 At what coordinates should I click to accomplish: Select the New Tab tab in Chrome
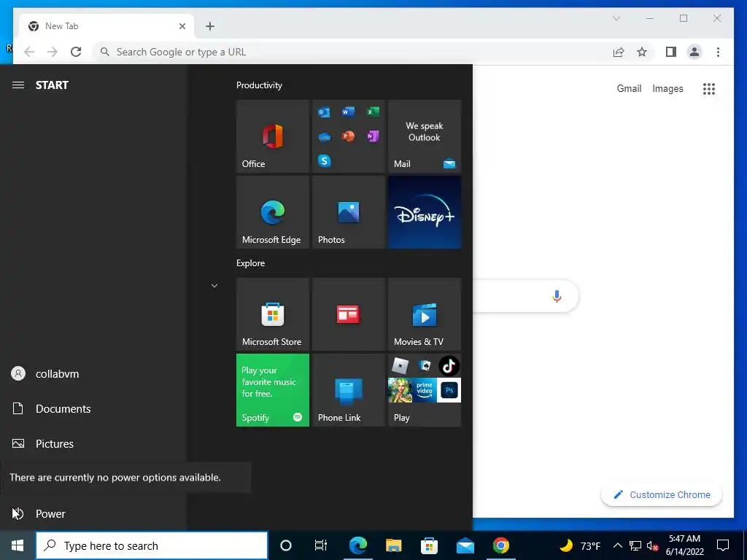coord(107,26)
